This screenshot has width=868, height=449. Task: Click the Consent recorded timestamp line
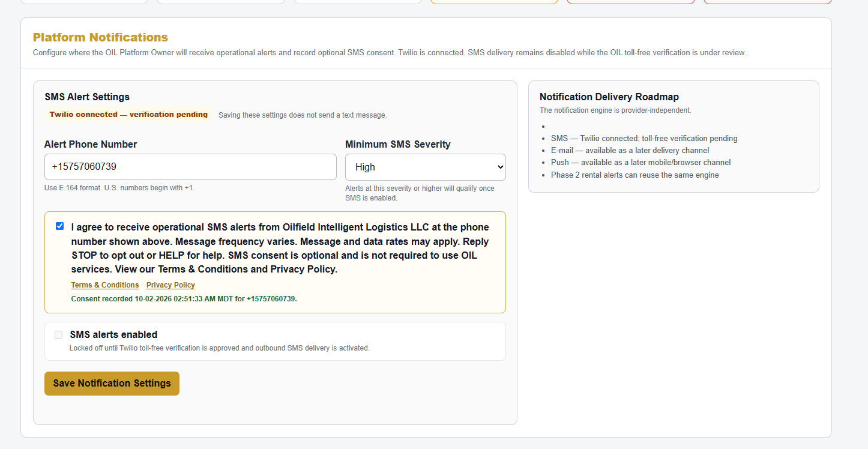pos(184,299)
